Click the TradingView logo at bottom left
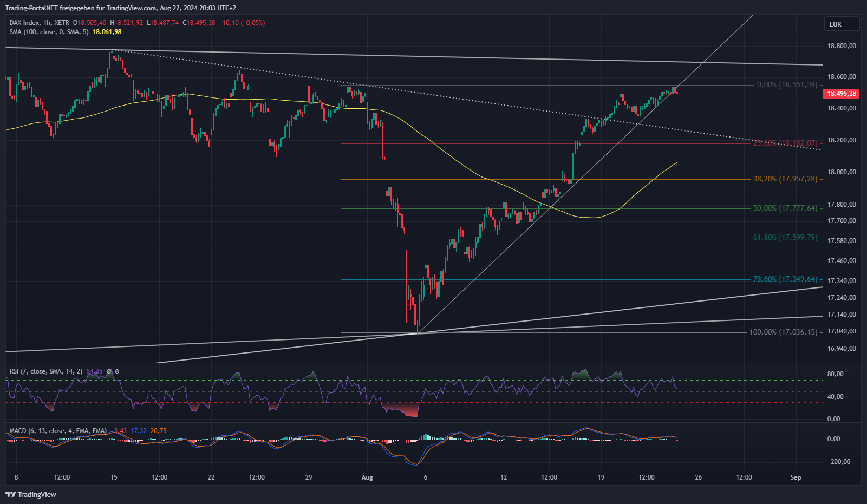This screenshot has height=504, width=867. [31, 494]
